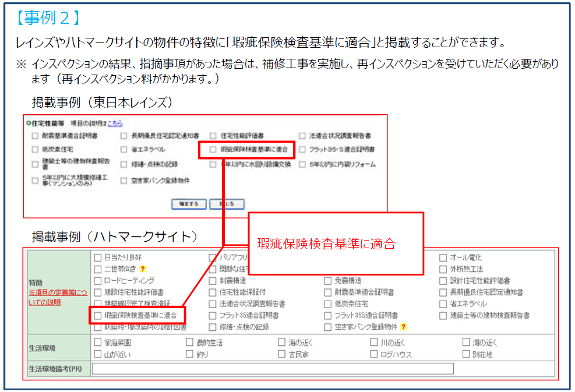Check the 免震構造 checkbox
Screen dimensions: 575x392
328,281
